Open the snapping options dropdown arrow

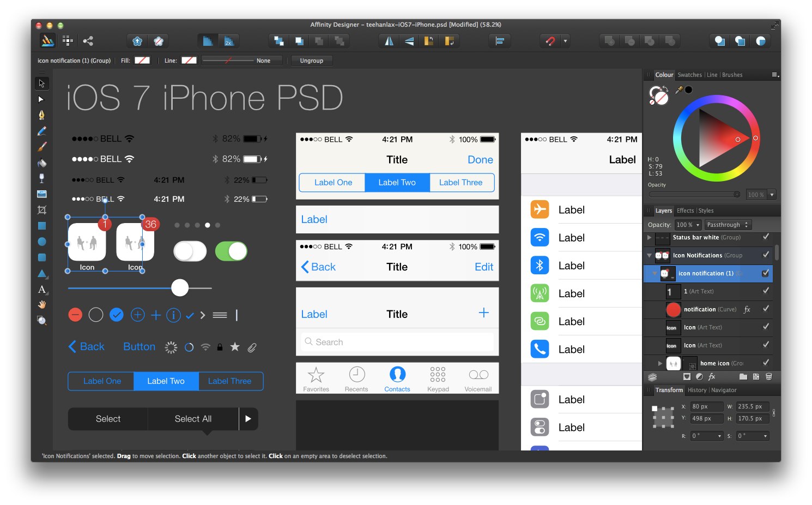pyautogui.click(x=565, y=41)
